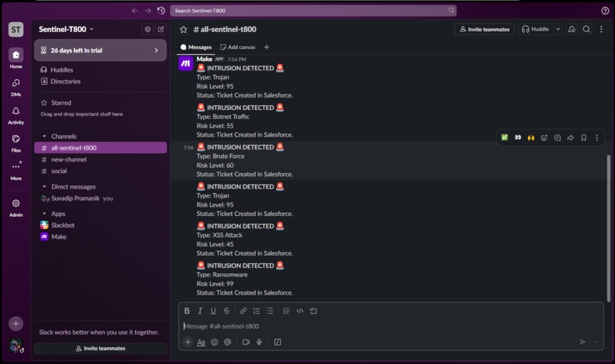Click the ST workspace switcher tile
615x364 pixels.
click(16, 30)
